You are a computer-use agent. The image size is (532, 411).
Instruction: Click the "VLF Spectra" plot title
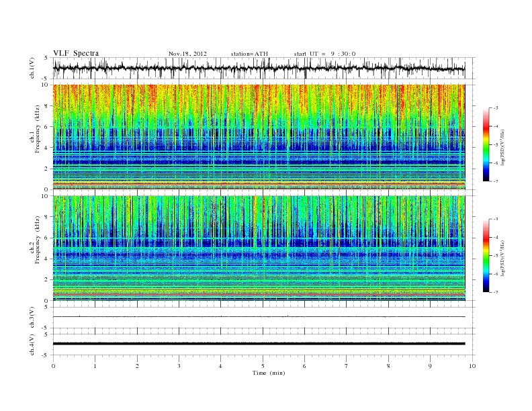(76, 53)
